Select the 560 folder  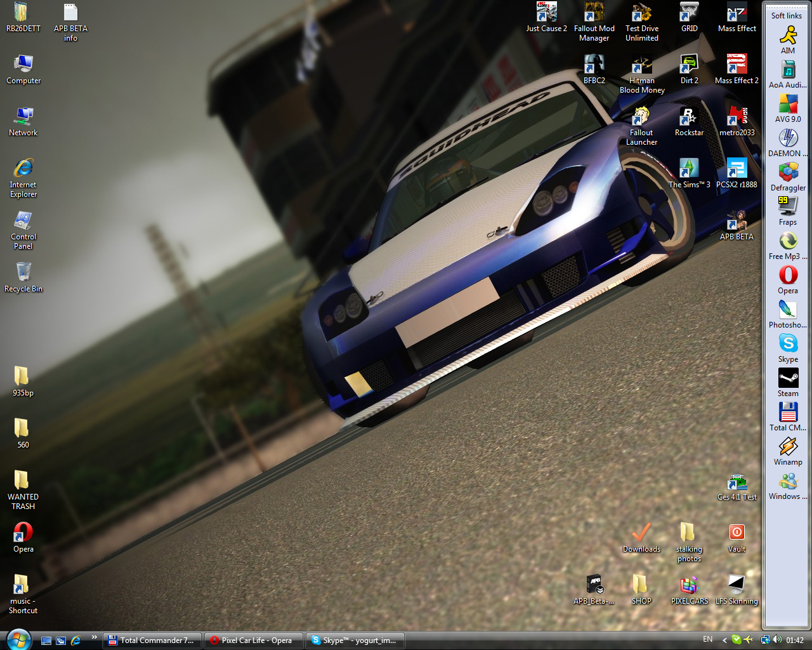point(23,434)
